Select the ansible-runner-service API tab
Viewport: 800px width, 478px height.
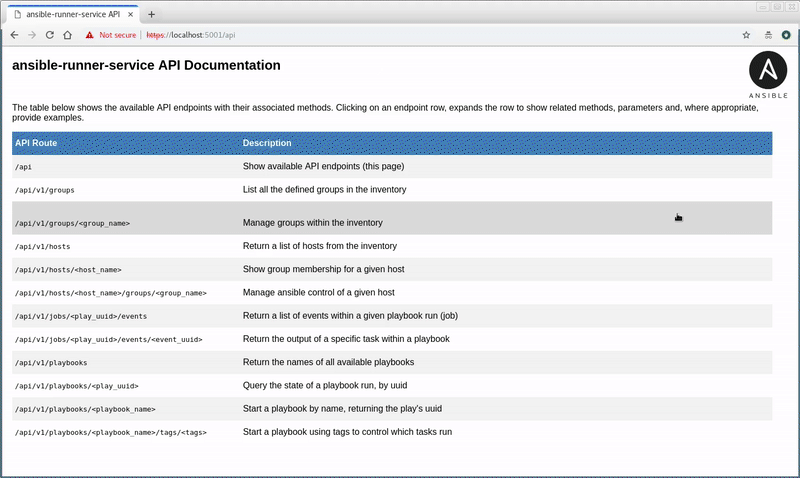point(73,14)
